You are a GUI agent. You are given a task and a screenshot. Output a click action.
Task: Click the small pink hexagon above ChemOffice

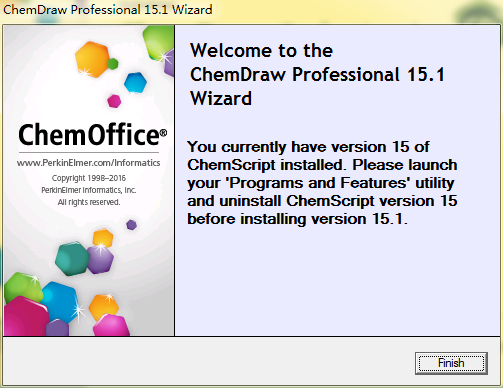(x=114, y=101)
